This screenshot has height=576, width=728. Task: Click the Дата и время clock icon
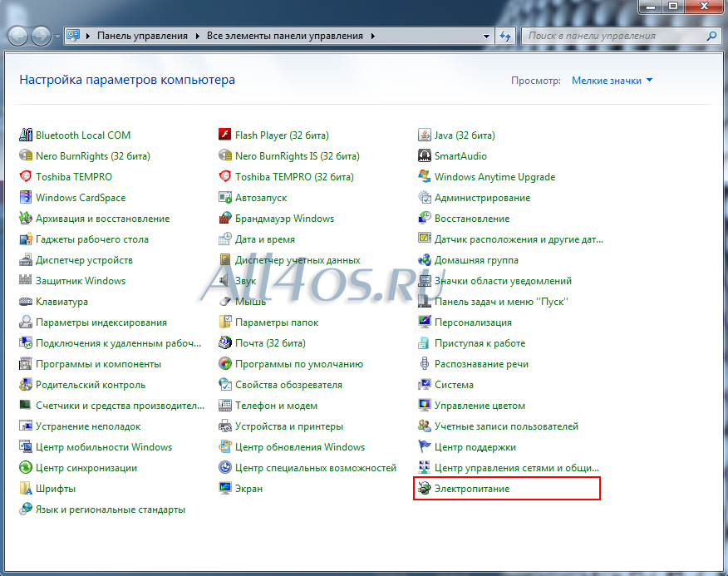pyautogui.click(x=224, y=239)
